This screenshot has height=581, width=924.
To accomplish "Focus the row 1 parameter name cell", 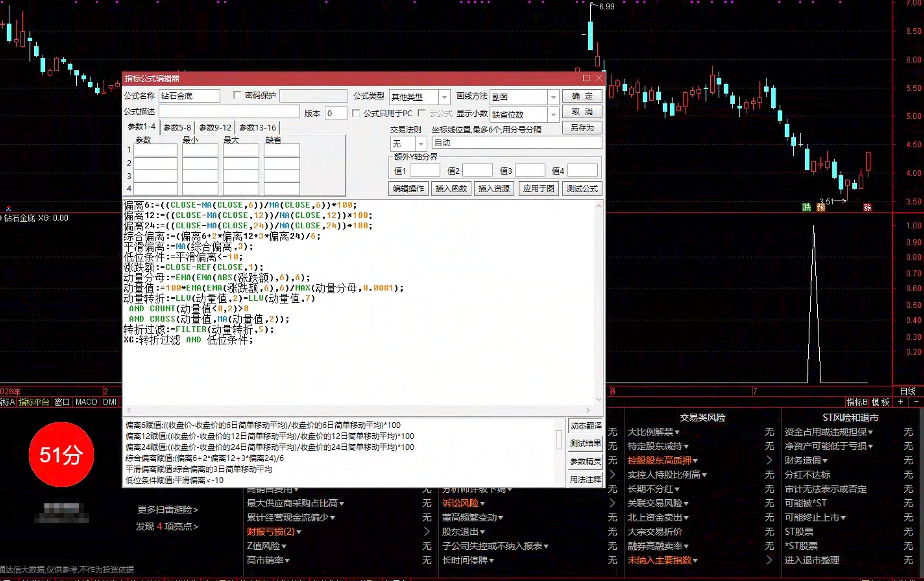I will [155, 150].
